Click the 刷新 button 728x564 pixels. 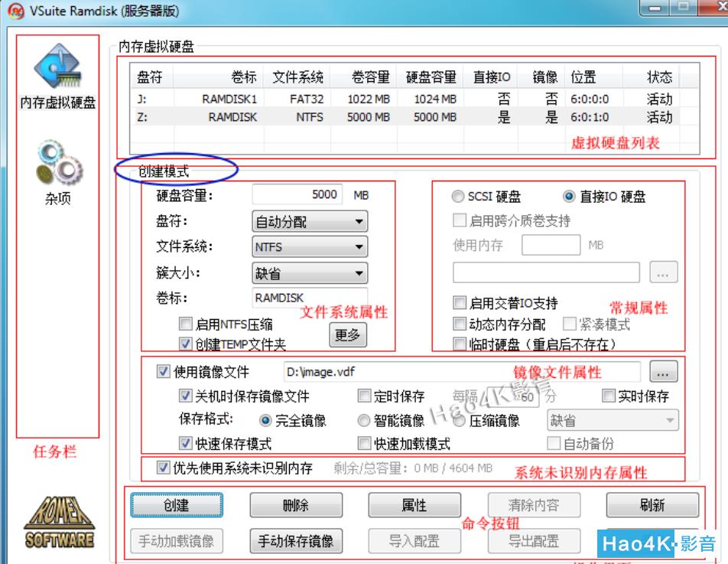click(x=652, y=505)
